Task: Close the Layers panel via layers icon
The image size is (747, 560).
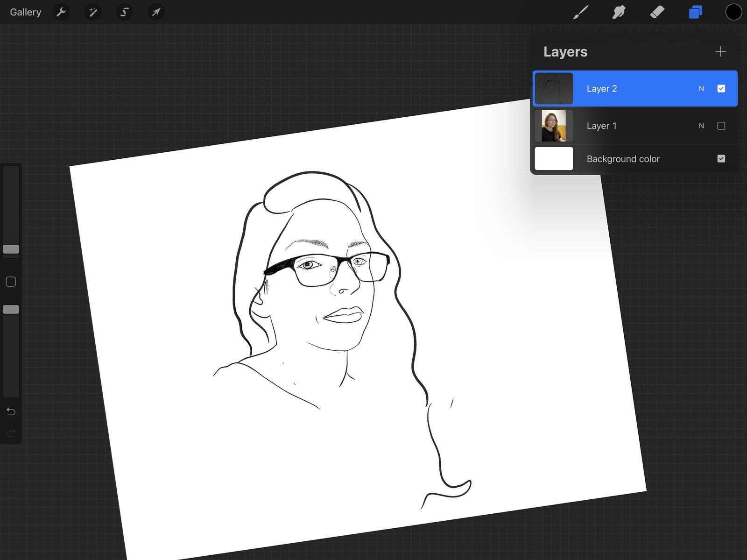Action: point(695,12)
